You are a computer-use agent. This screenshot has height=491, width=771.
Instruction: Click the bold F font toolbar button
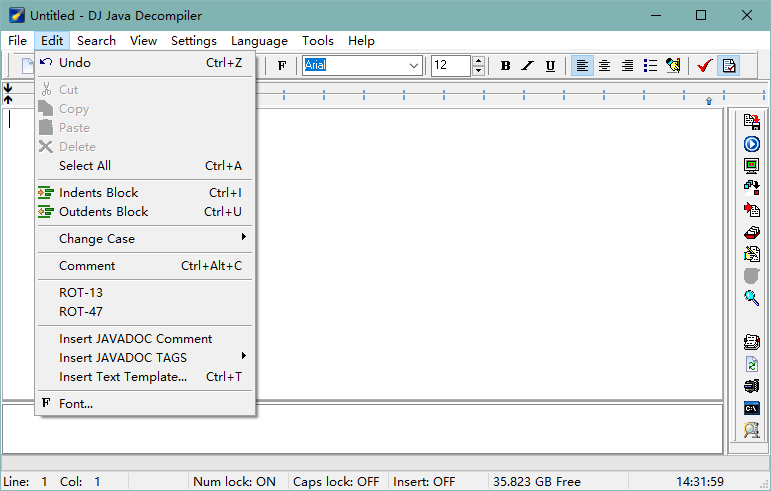282,65
